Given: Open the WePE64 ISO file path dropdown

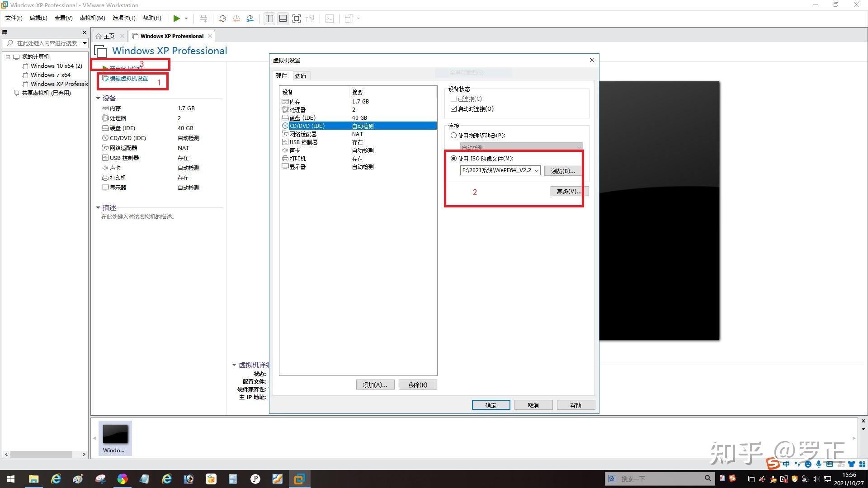Looking at the screenshot, I should click(x=535, y=170).
